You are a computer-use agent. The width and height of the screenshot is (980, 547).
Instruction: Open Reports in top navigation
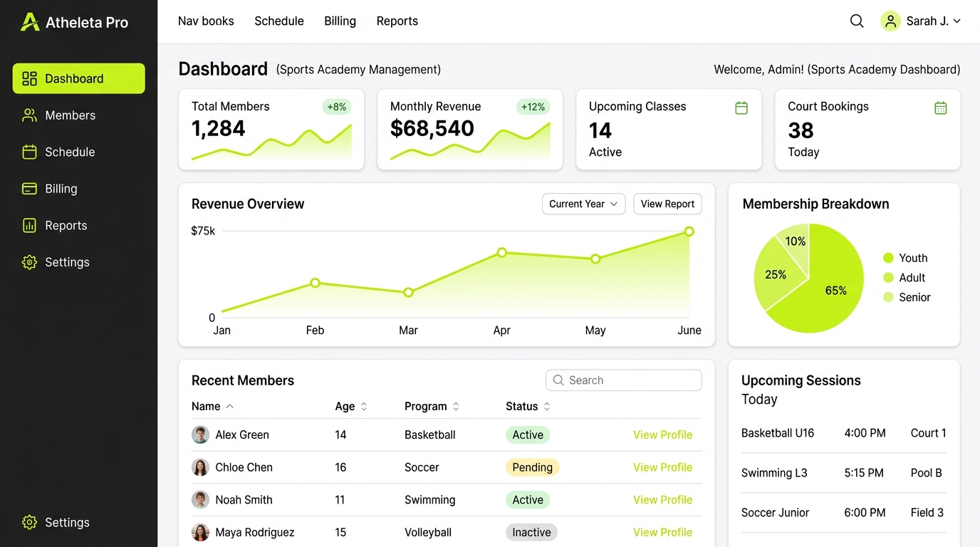pyautogui.click(x=397, y=21)
